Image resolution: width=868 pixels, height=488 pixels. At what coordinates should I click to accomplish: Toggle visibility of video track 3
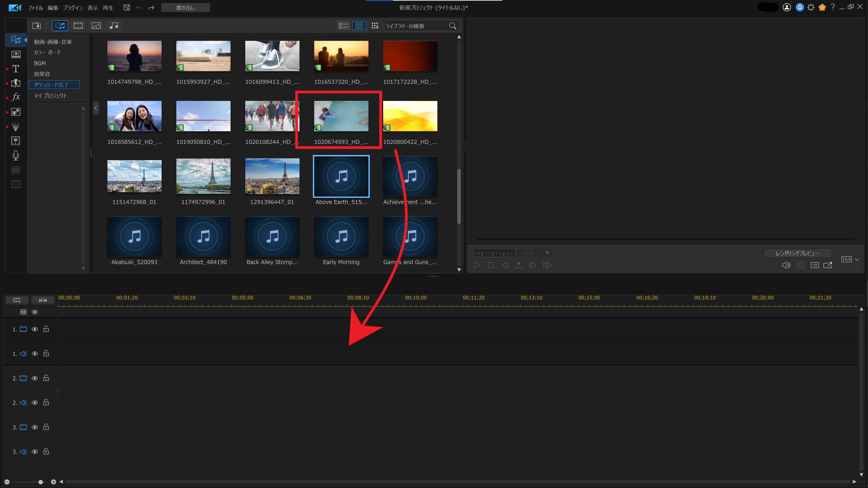pyautogui.click(x=35, y=427)
